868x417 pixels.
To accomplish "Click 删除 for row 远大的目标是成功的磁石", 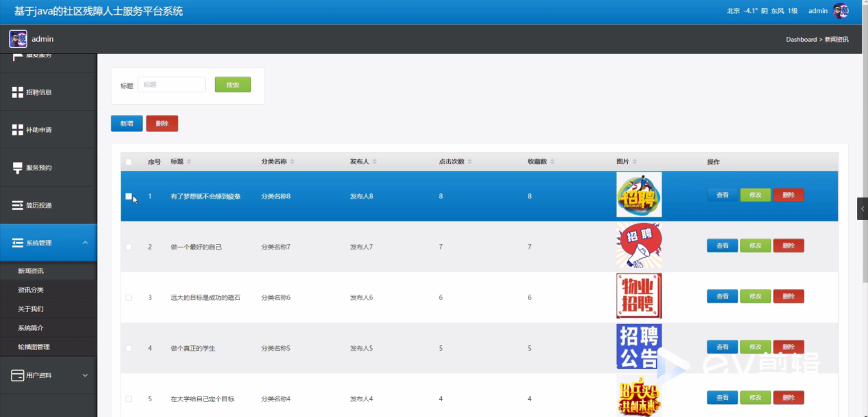I will 789,296.
